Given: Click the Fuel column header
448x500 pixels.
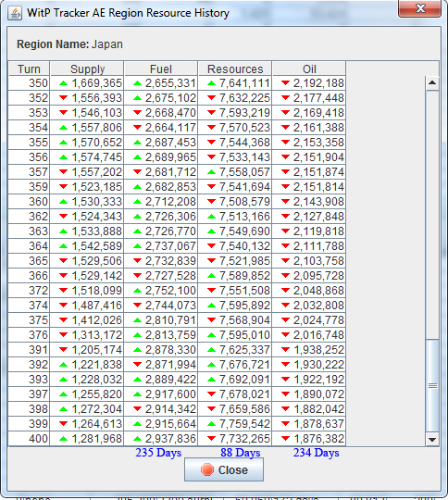Looking at the screenshot, I should click(x=161, y=69).
